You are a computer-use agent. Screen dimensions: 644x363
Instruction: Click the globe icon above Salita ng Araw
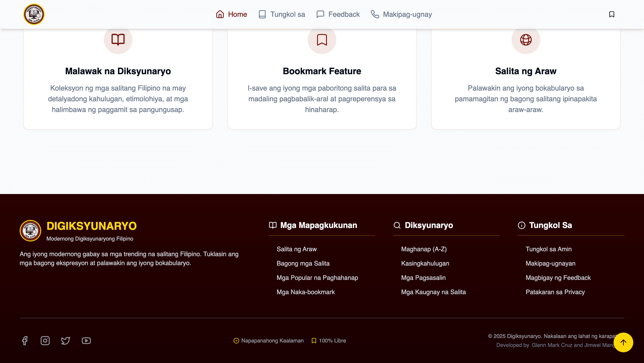(526, 40)
